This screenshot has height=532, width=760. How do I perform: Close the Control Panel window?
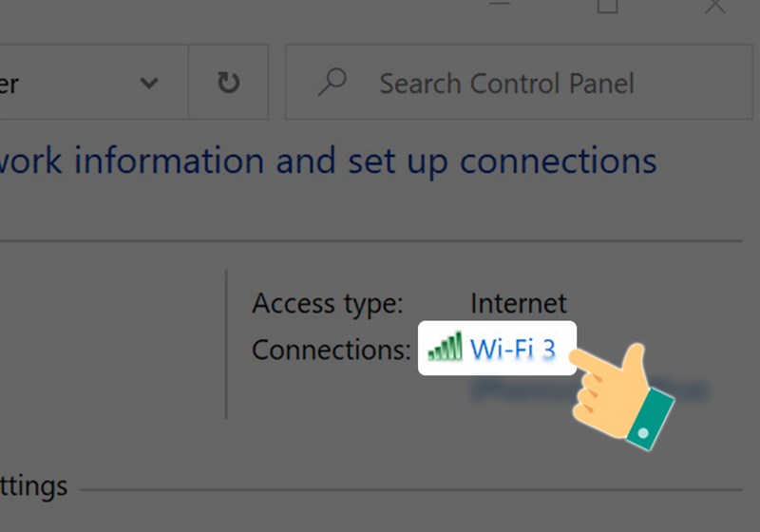click(714, 6)
